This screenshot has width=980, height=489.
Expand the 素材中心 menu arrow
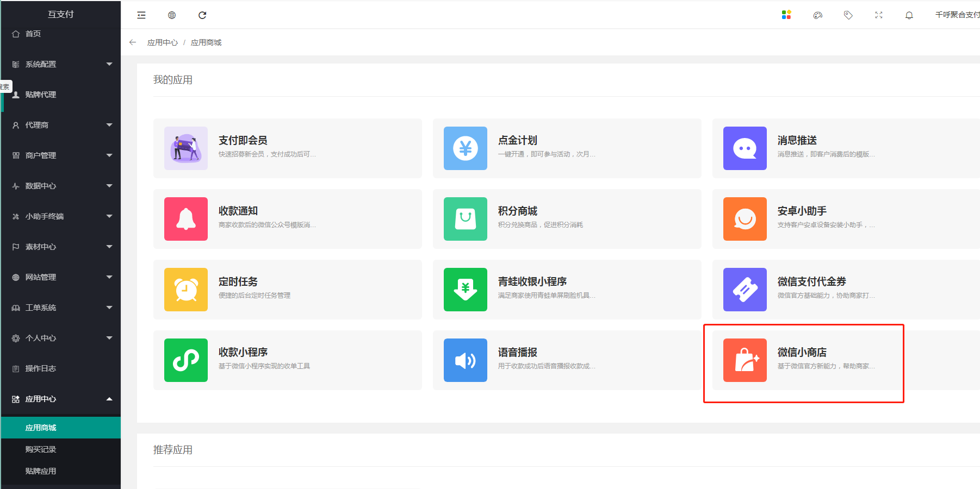click(x=109, y=247)
